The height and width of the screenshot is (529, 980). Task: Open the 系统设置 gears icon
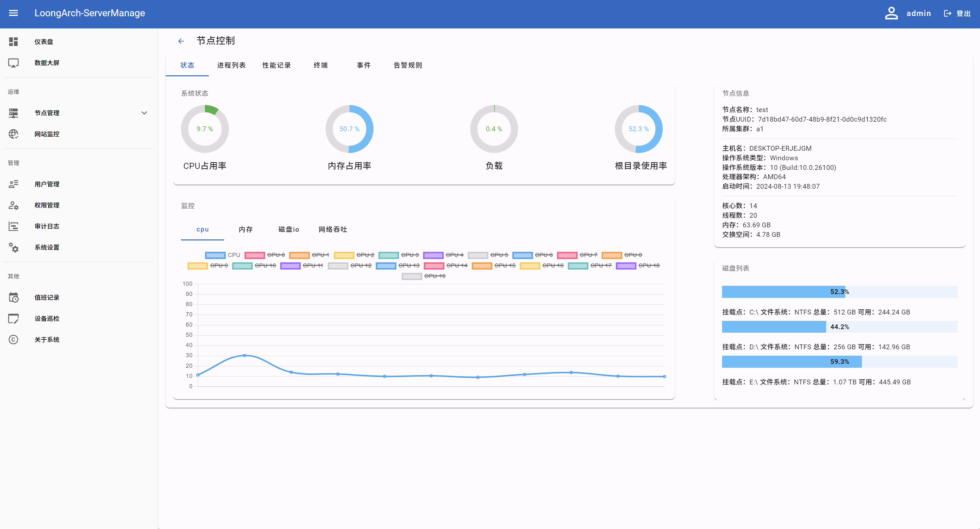[x=13, y=247]
